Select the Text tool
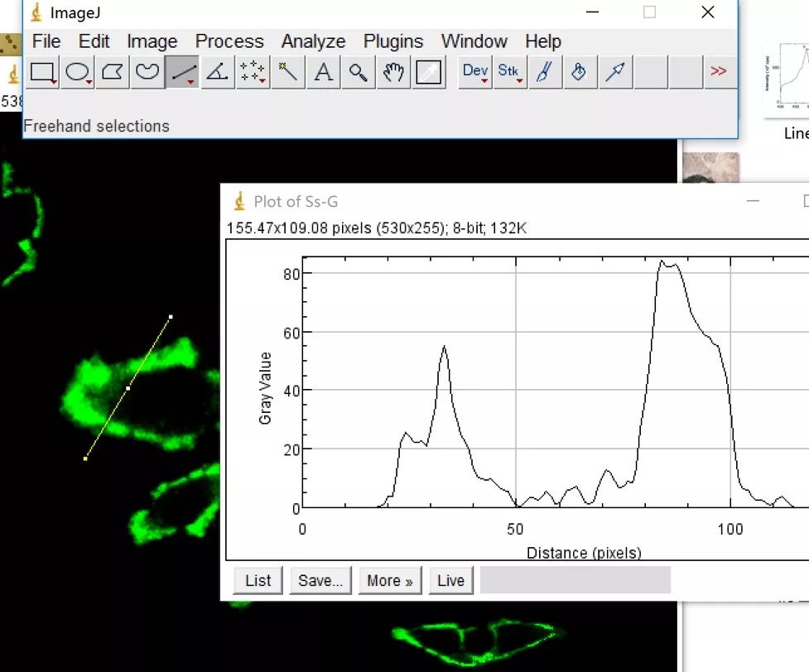 coord(323,72)
